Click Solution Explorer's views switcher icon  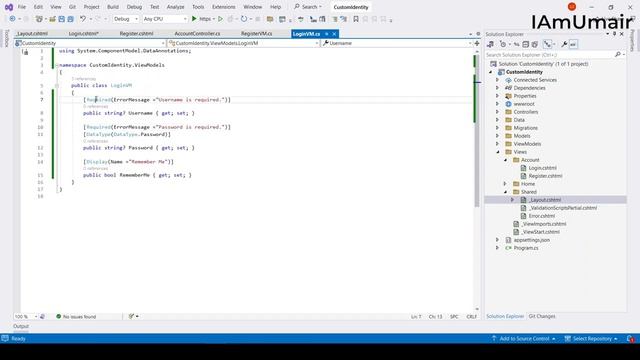(x=490, y=44)
